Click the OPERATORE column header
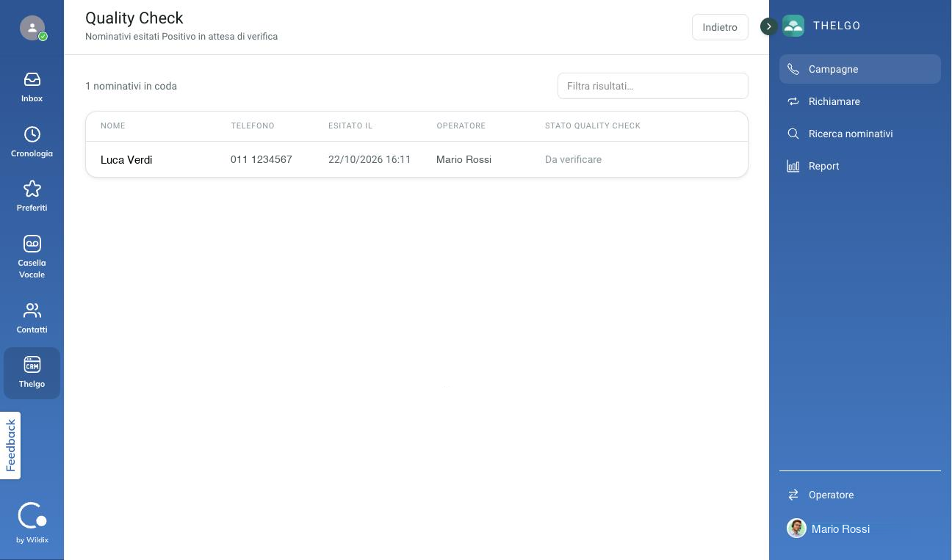The width and height of the screenshot is (952, 560). tap(461, 126)
